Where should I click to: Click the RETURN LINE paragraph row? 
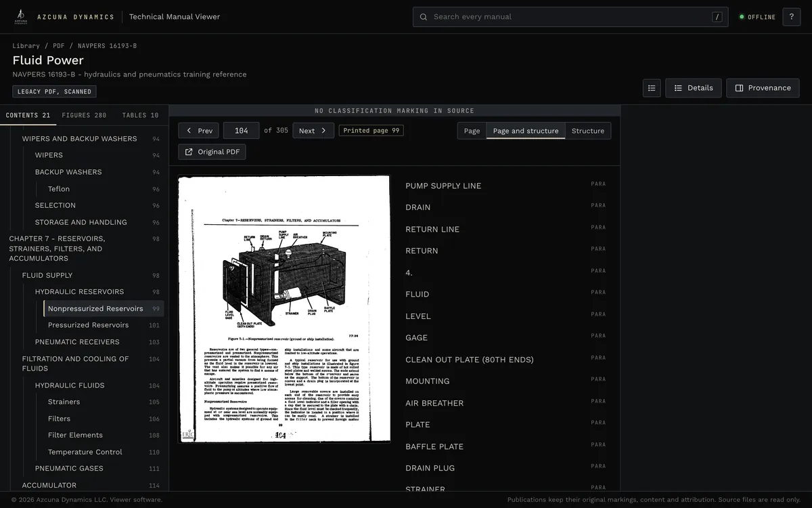pyautogui.click(x=505, y=229)
